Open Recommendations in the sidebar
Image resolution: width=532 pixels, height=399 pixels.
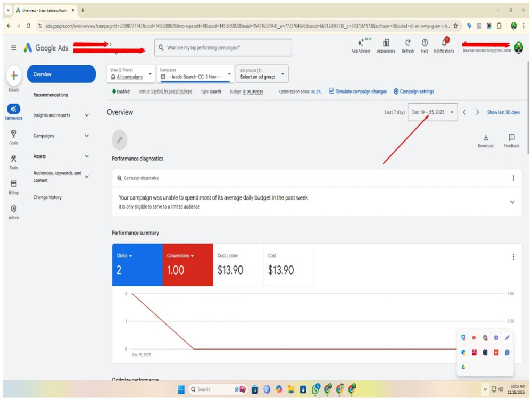pyautogui.click(x=51, y=95)
